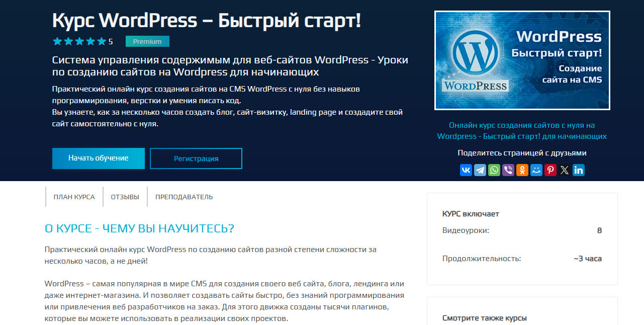The height and width of the screenshot is (325, 644).
Task: Click the subtitle Система управления содержимым
Action: tap(230, 66)
